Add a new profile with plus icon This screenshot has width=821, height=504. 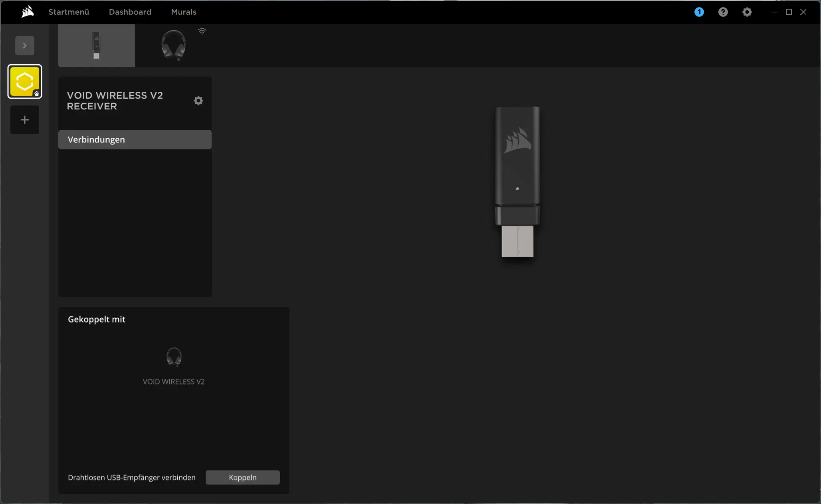[25, 120]
